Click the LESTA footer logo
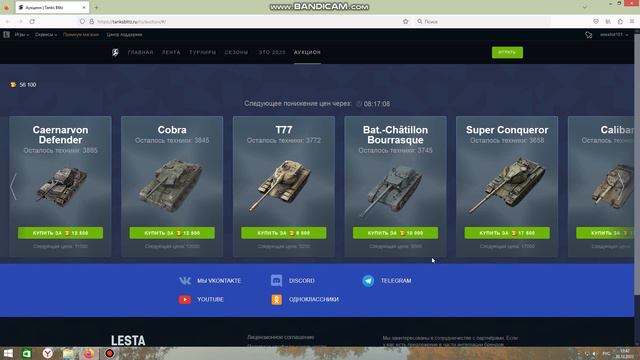 tap(128, 341)
